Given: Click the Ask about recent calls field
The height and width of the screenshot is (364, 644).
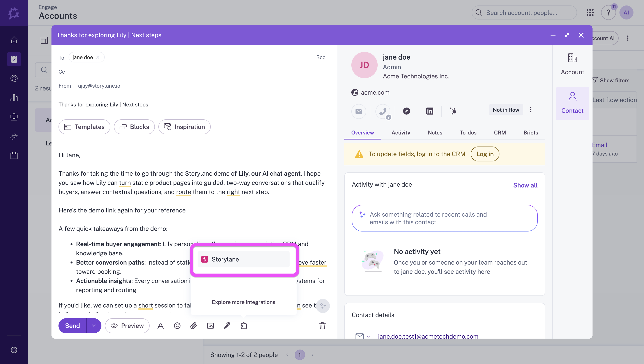Looking at the screenshot, I should point(444,218).
